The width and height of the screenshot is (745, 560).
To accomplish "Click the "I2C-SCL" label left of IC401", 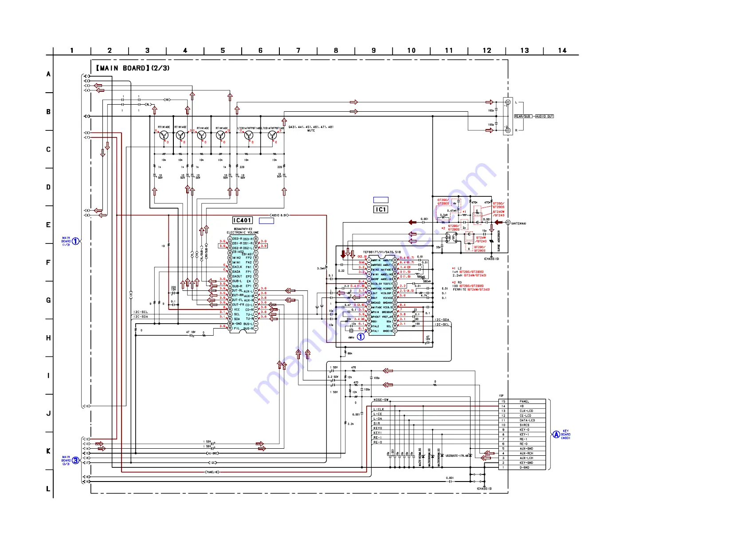I will [141, 312].
